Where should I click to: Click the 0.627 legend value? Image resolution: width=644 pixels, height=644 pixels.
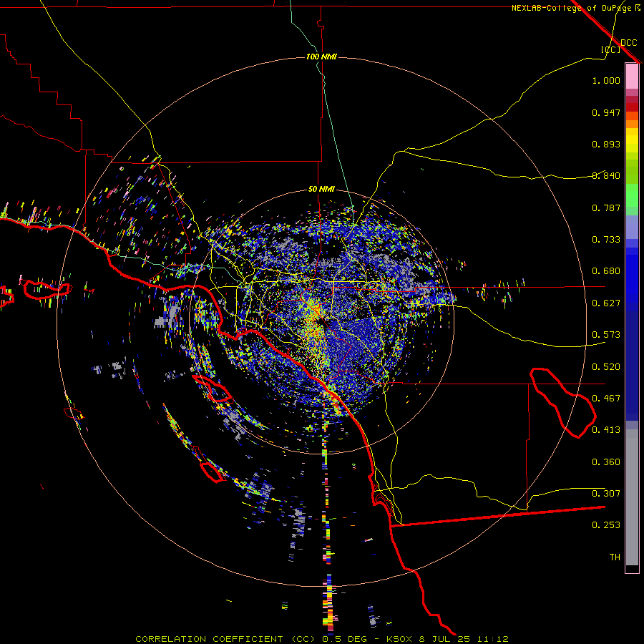[606, 303]
